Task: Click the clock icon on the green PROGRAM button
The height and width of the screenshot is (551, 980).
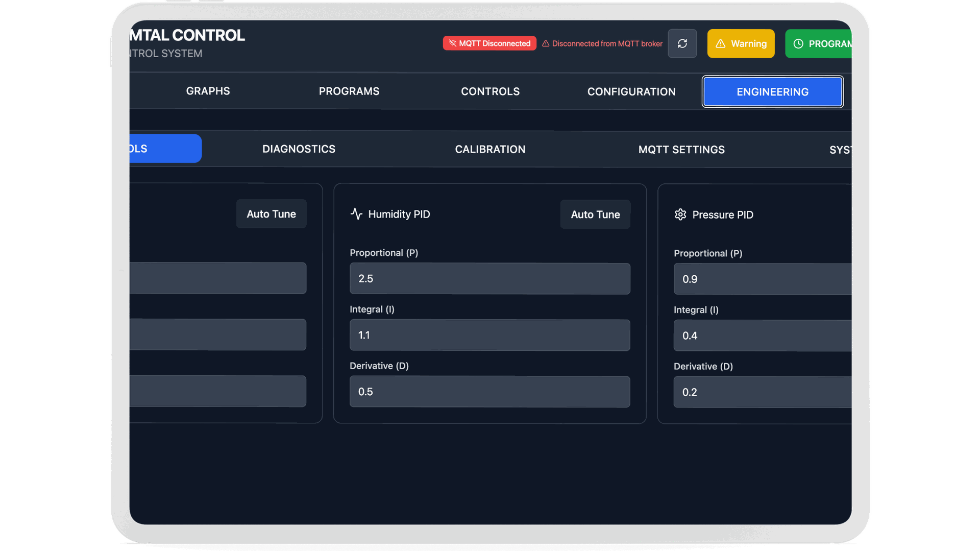Action: [x=798, y=44]
